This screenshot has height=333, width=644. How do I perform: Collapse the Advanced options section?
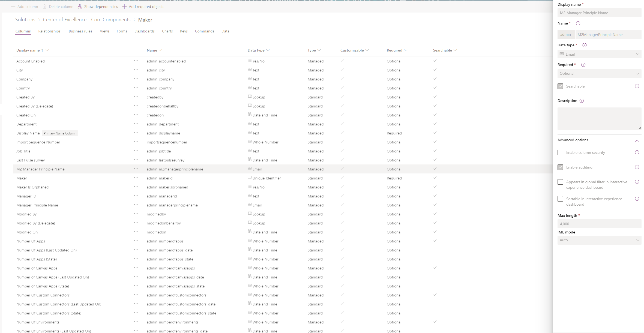tap(637, 141)
